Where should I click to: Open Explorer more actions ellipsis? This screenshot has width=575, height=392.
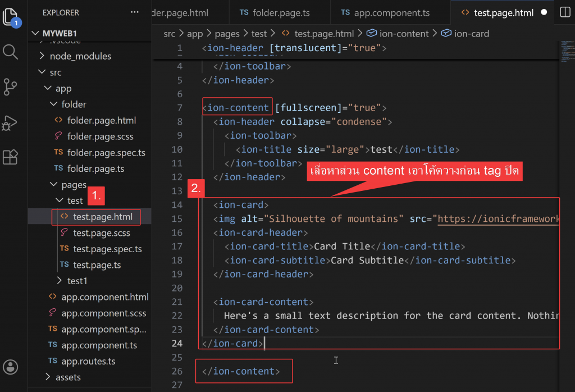tap(134, 12)
